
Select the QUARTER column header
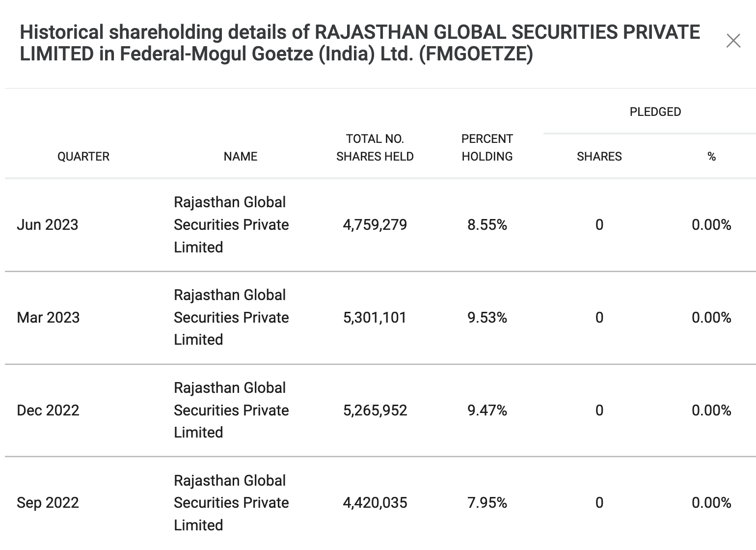click(83, 157)
